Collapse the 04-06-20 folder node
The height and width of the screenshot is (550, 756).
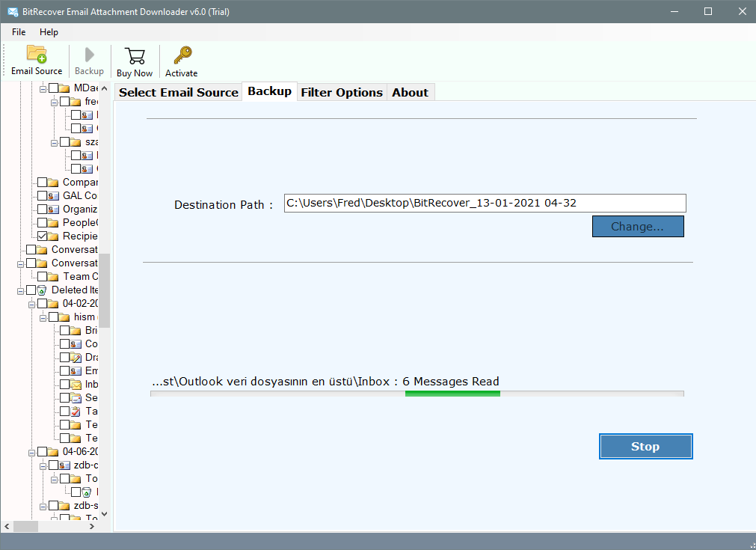coord(31,453)
